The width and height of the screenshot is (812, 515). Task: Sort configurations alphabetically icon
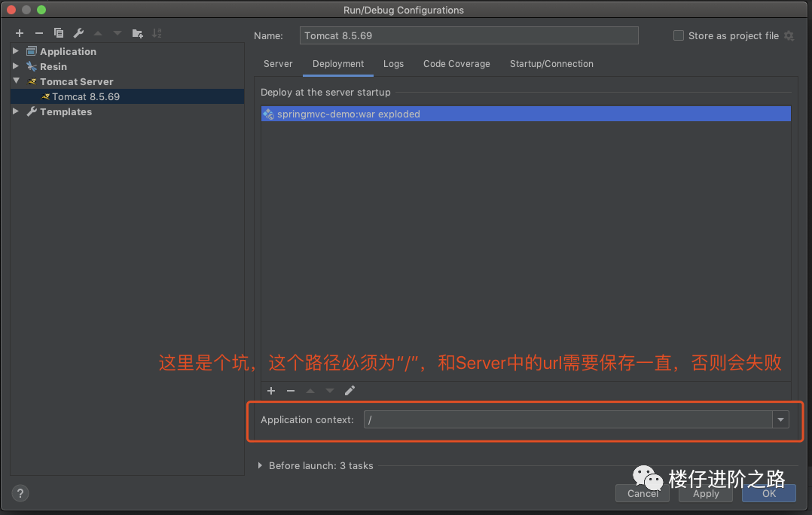point(157,33)
